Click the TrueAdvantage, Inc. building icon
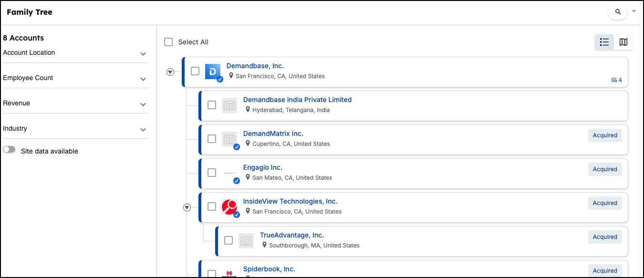This screenshot has width=644, height=278. pyautogui.click(x=246, y=240)
